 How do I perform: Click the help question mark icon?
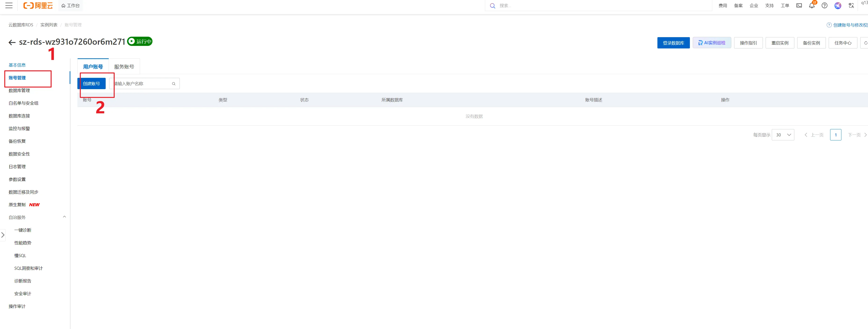click(x=824, y=5)
